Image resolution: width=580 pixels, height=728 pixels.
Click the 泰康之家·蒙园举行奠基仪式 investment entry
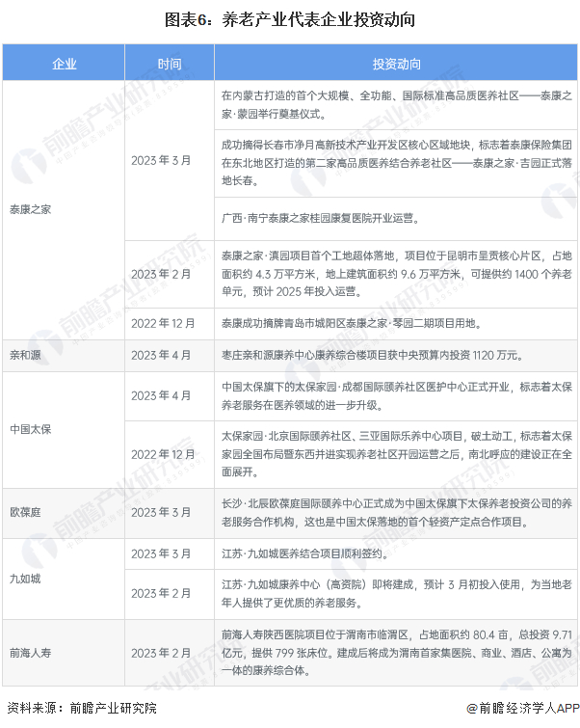(x=396, y=105)
